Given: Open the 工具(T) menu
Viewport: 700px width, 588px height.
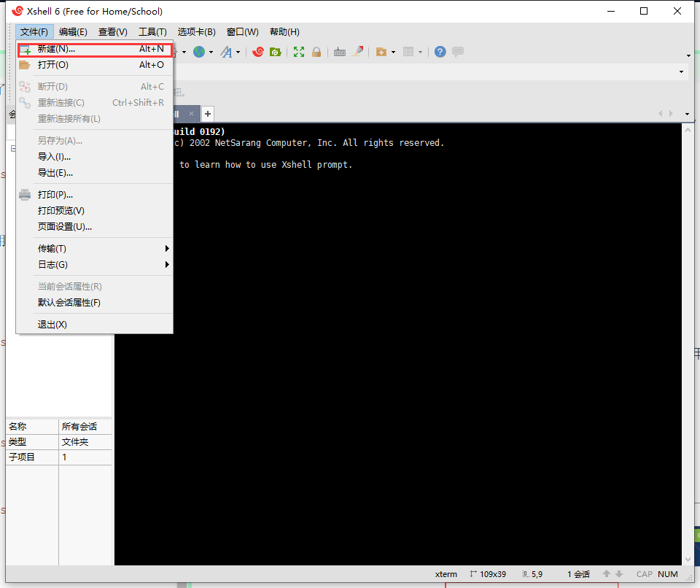Looking at the screenshot, I should [152, 31].
